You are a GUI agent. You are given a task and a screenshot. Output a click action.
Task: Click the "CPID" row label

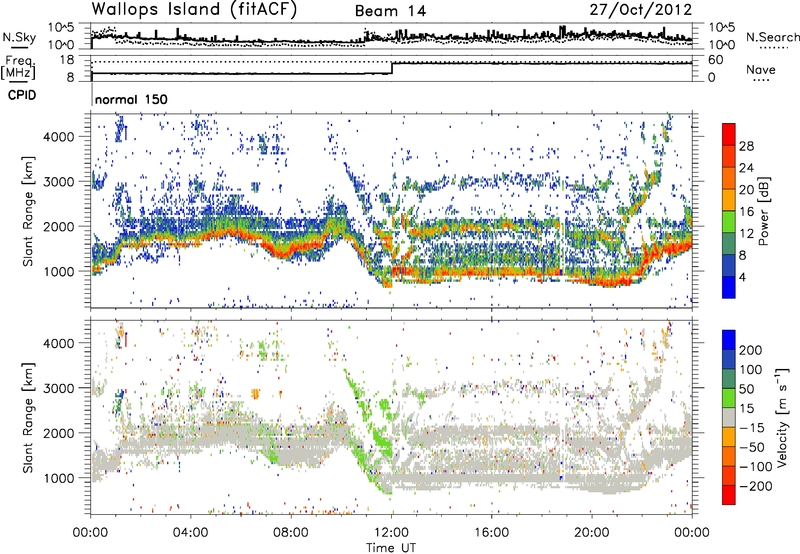click(x=22, y=95)
